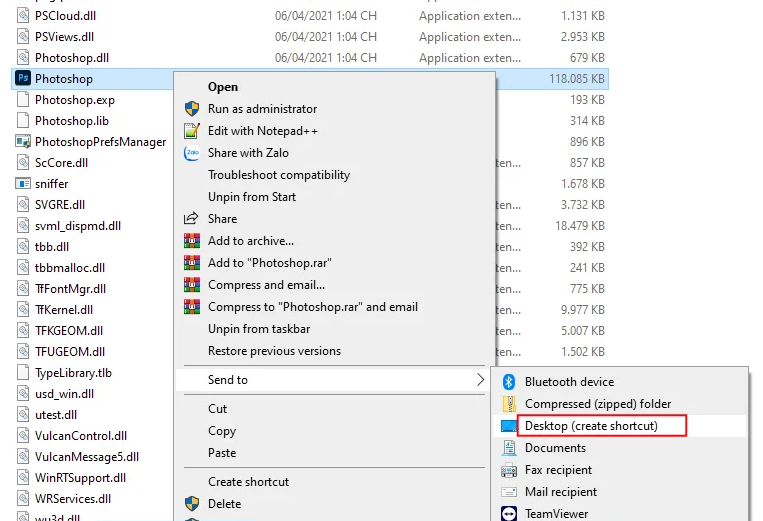The height and width of the screenshot is (521, 763).
Task: Select Mail recipient in Send to list
Action: tap(560, 492)
